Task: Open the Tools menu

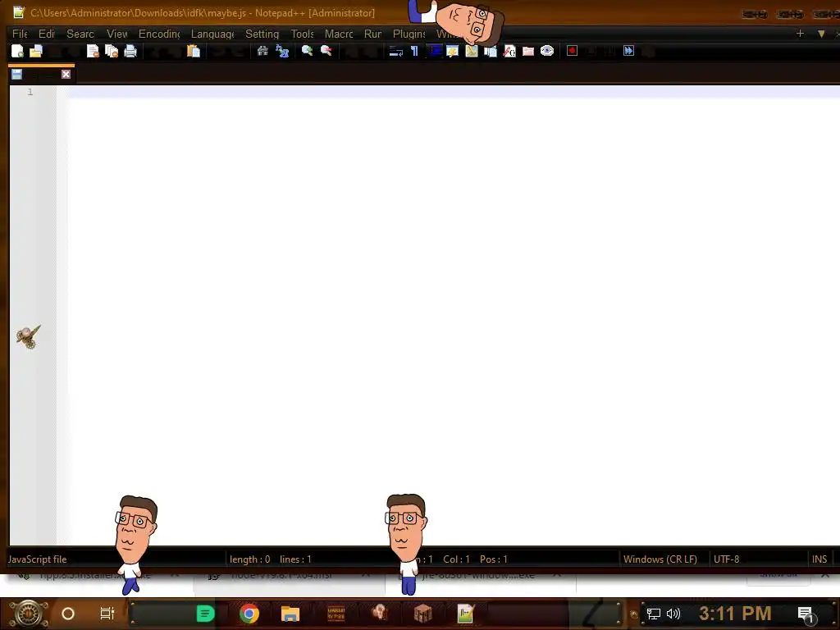Action: 302,34
